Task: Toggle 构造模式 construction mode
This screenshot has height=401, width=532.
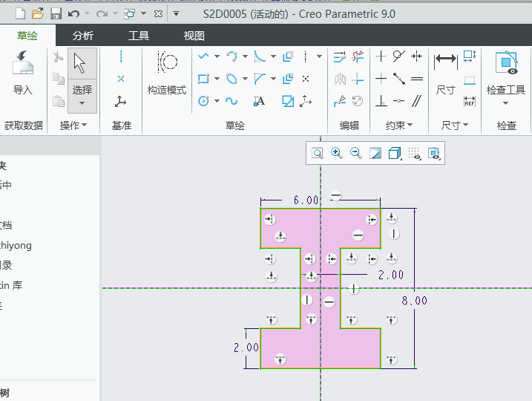Action: 167,73
